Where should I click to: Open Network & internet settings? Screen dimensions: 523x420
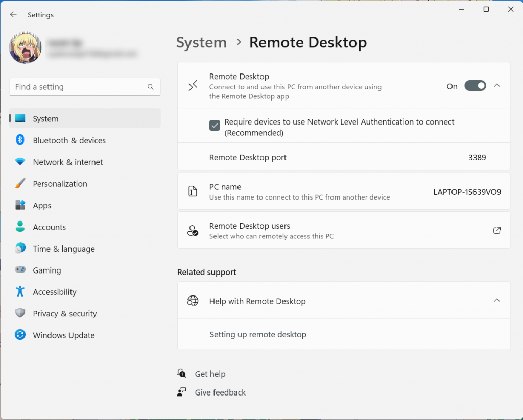(85, 162)
